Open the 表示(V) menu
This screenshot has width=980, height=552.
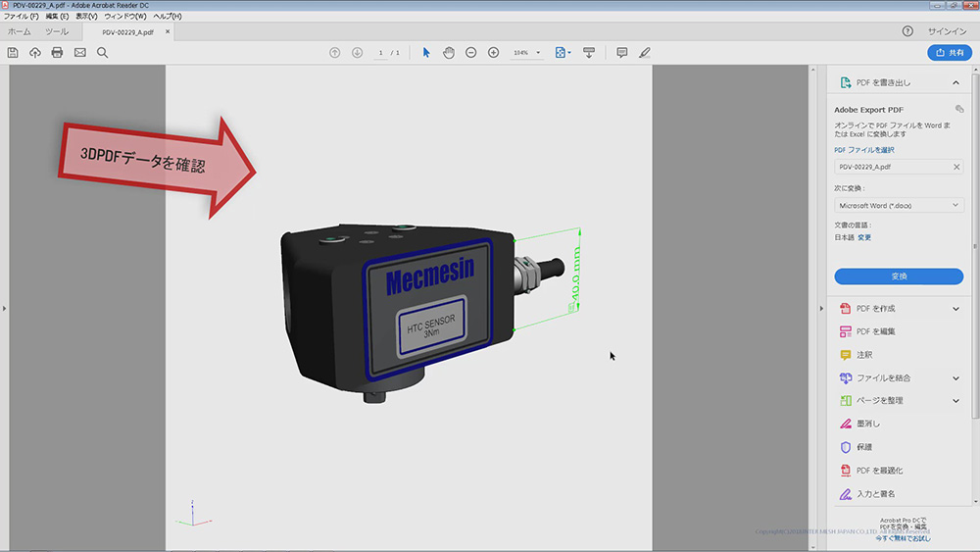coord(86,17)
